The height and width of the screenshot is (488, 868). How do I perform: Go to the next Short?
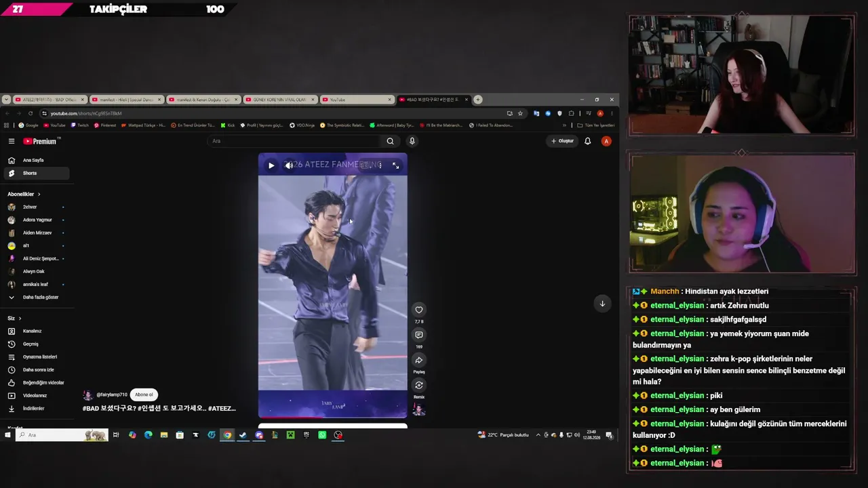pyautogui.click(x=602, y=304)
